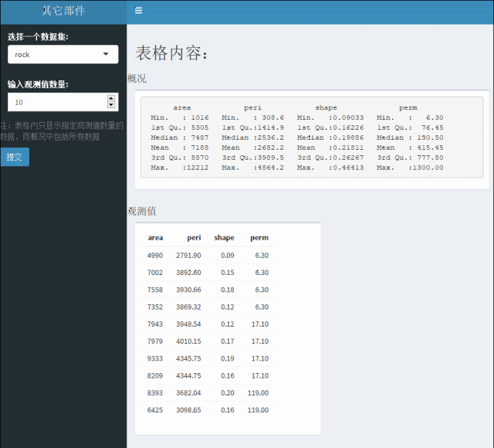Select shape Median :0.19886 in summary
The width and height of the screenshot is (494, 448).
330,137
